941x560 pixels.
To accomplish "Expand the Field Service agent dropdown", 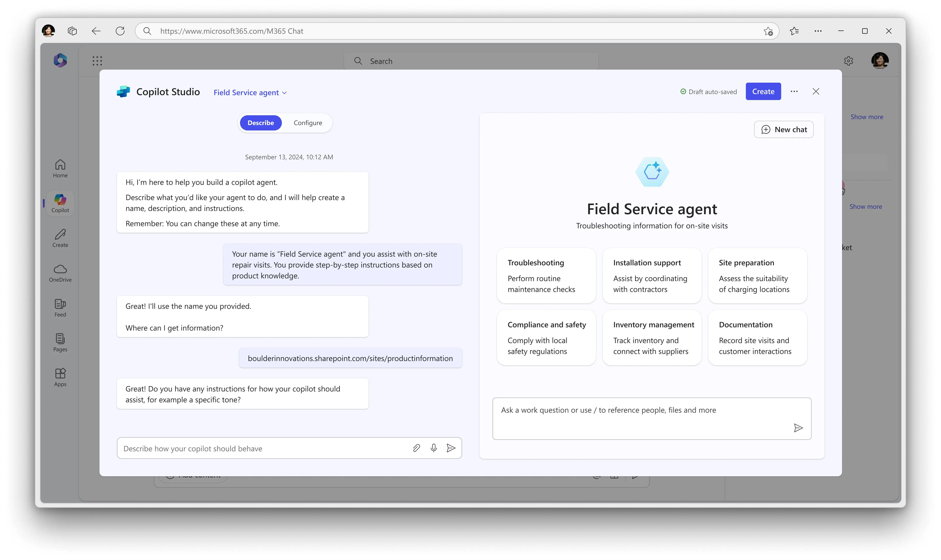I will [250, 92].
